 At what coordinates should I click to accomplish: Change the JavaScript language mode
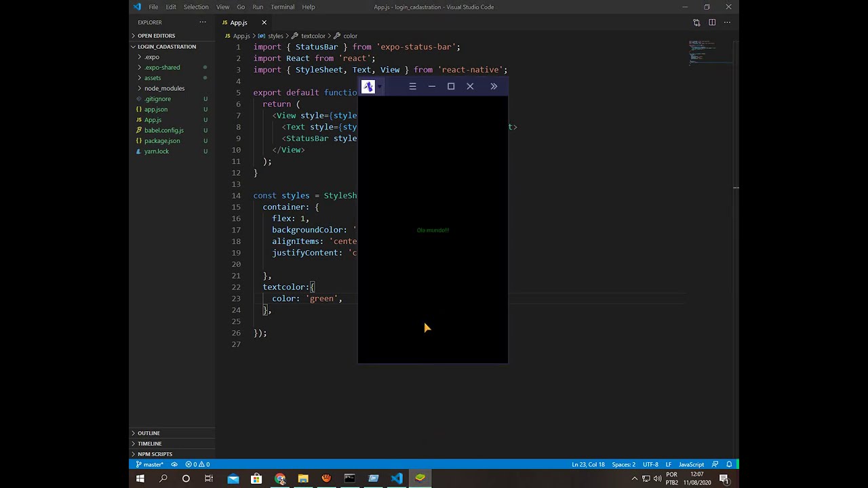(692, 464)
